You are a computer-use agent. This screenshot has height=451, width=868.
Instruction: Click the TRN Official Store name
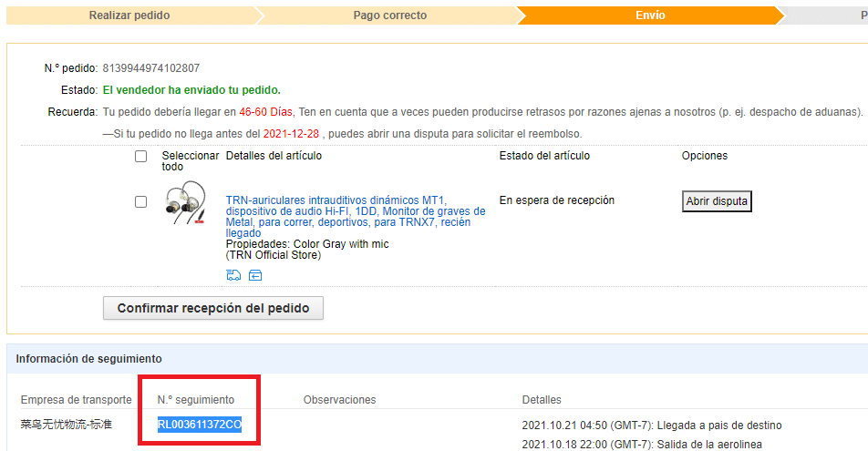(x=273, y=255)
